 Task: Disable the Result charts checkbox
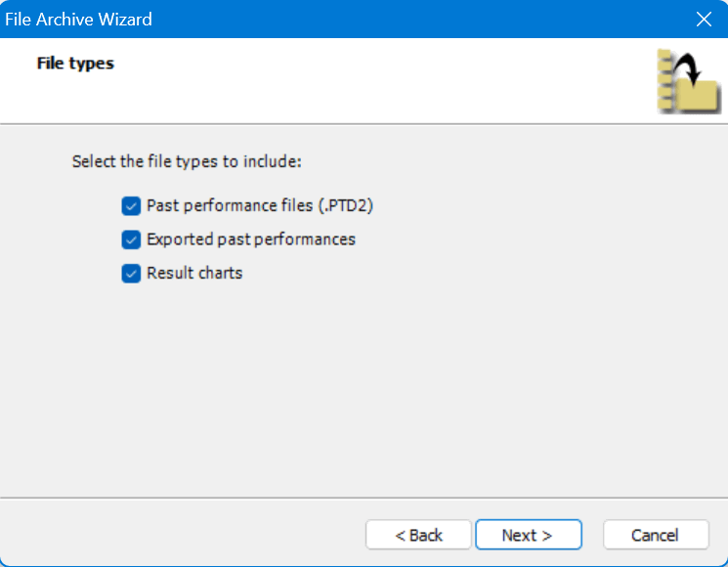[131, 274]
